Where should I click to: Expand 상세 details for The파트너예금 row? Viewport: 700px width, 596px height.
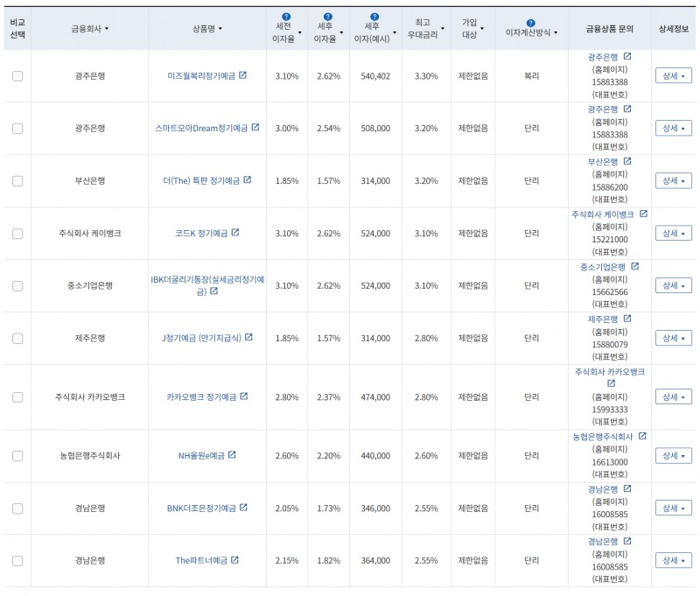673,561
